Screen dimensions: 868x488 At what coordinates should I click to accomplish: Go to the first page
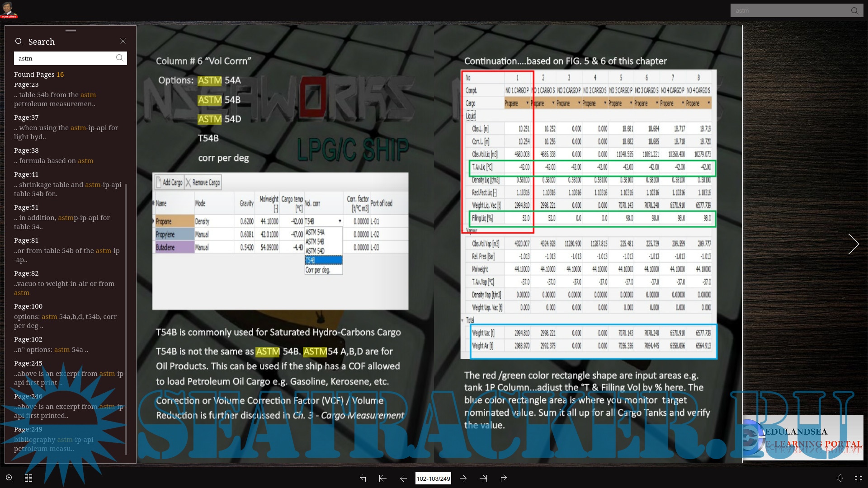tap(382, 478)
